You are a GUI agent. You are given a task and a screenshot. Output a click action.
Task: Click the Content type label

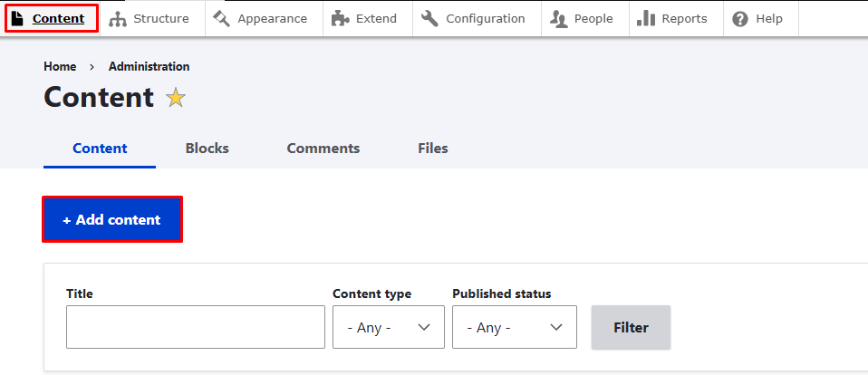click(x=372, y=293)
